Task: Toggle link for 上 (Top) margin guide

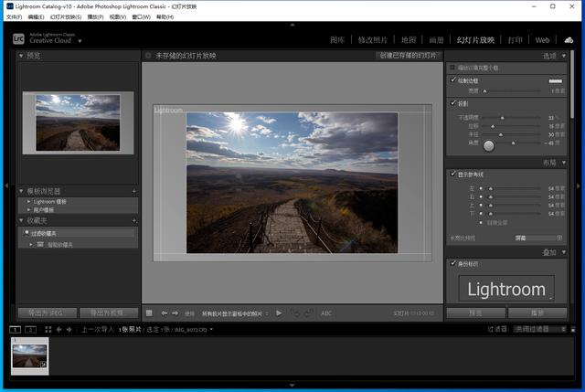Action: pos(481,206)
